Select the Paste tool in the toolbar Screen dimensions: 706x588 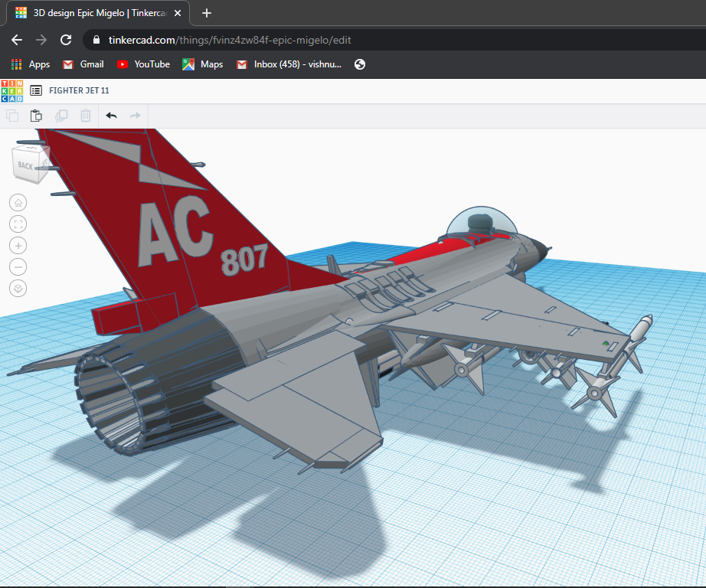click(x=35, y=115)
